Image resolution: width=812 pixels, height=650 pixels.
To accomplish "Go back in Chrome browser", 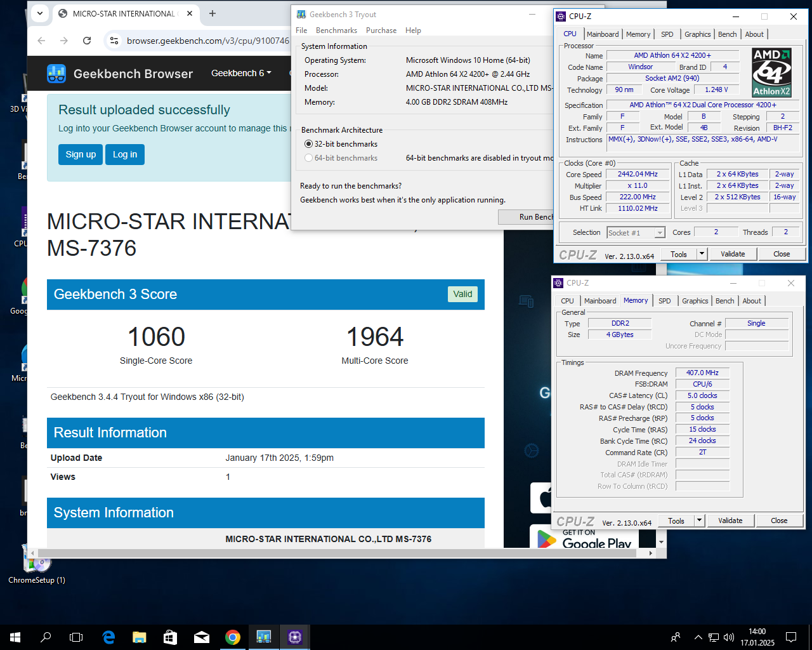I will (x=41, y=41).
